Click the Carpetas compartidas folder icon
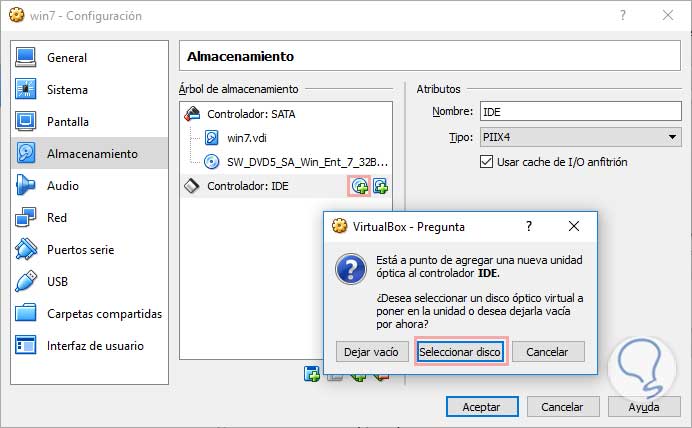The height and width of the screenshot is (428, 692). 26,313
